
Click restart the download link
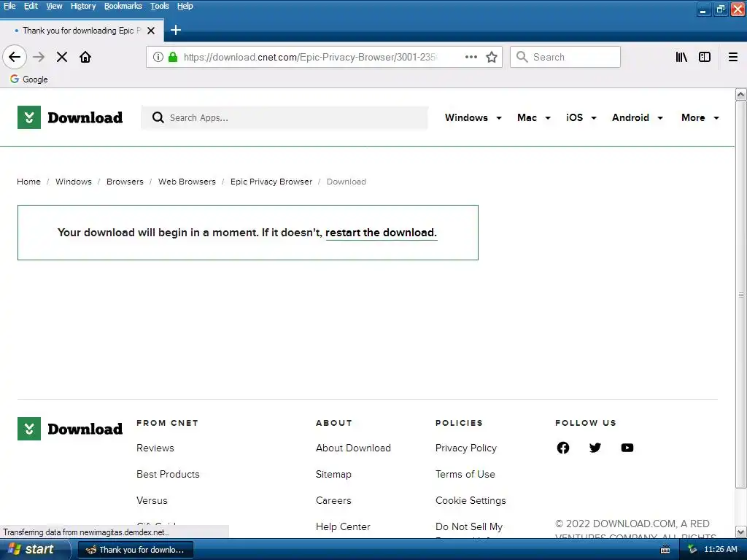381,233
